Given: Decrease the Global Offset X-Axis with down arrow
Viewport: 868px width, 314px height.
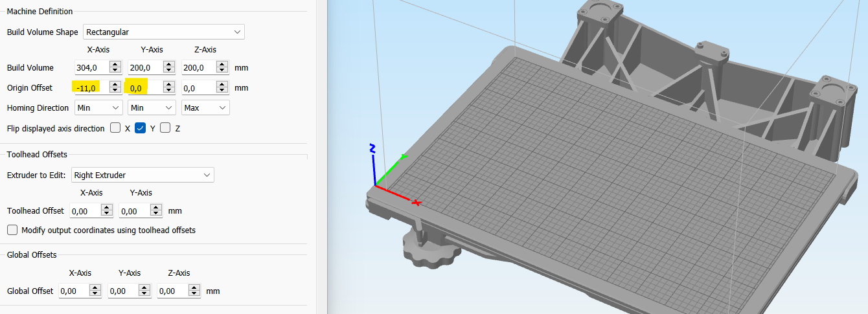Looking at the screenshot, I should tap(95, 295).
